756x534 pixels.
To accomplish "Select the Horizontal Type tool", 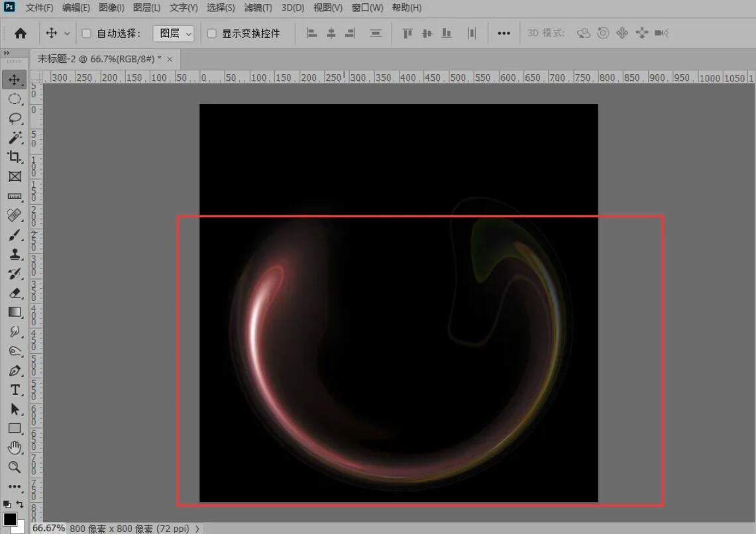I will pos(15,390).
